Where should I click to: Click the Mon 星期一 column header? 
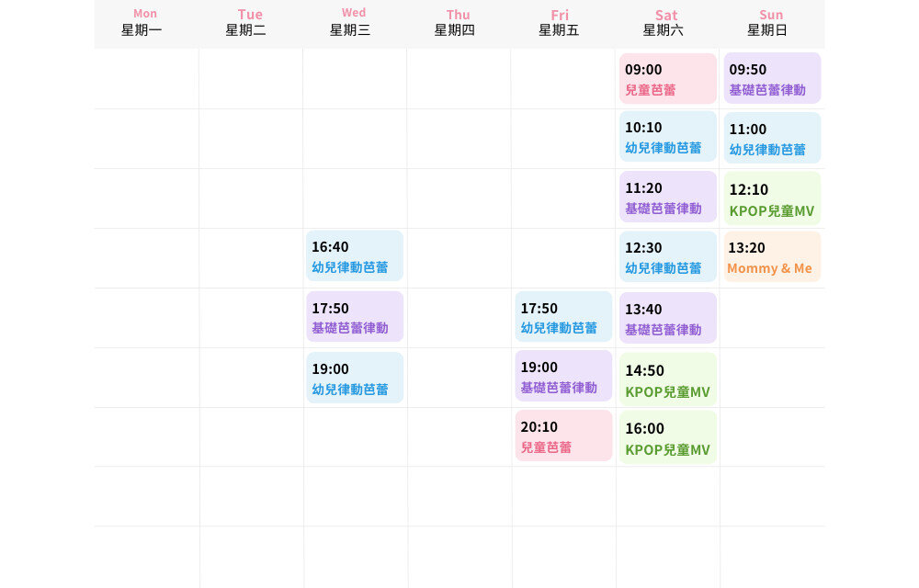click(145, 23)
